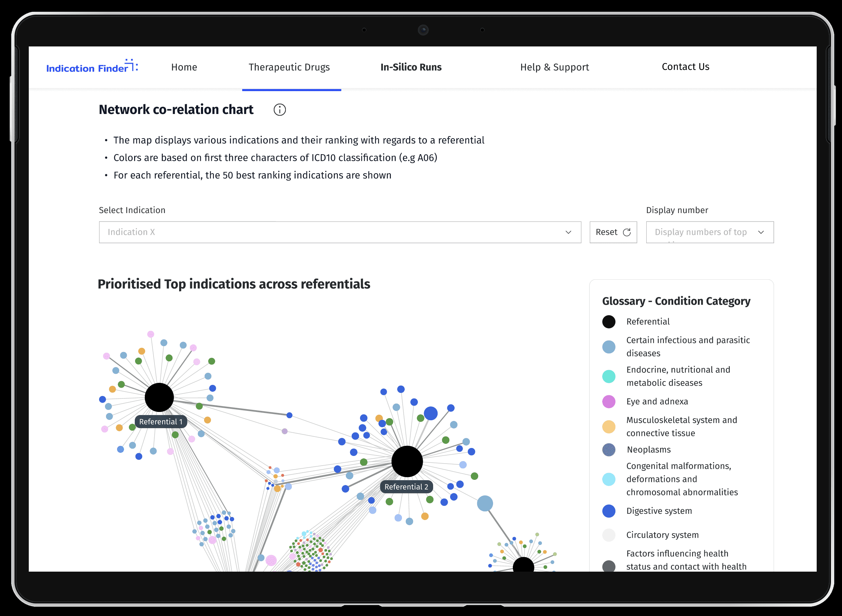
Task: Click the refresh icon in the Reset button
Action: [x=627, y=232]
